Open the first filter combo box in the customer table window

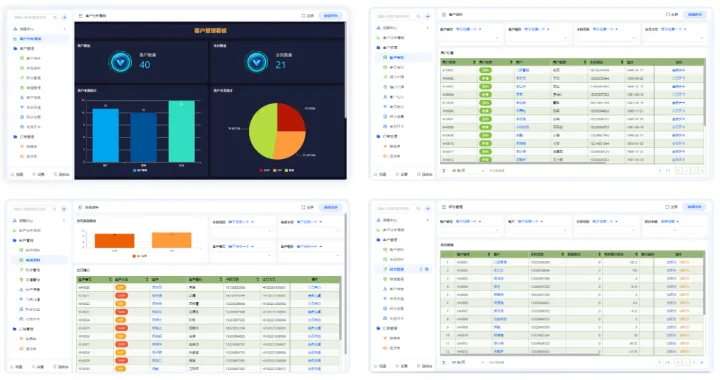[x=471, y=39]
